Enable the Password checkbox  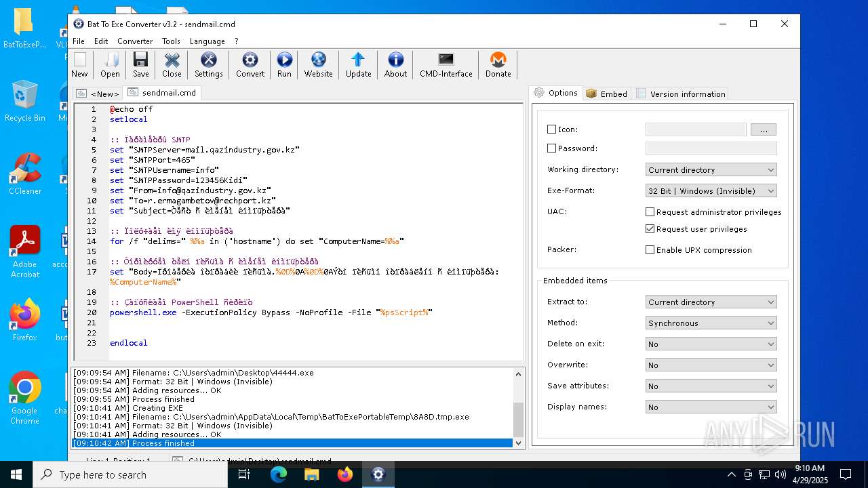click(551, 148)
